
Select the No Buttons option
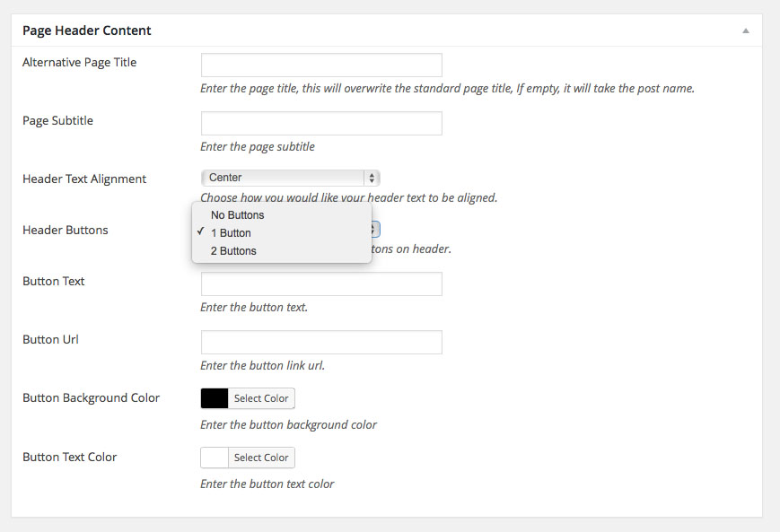[x=237, y=215]
